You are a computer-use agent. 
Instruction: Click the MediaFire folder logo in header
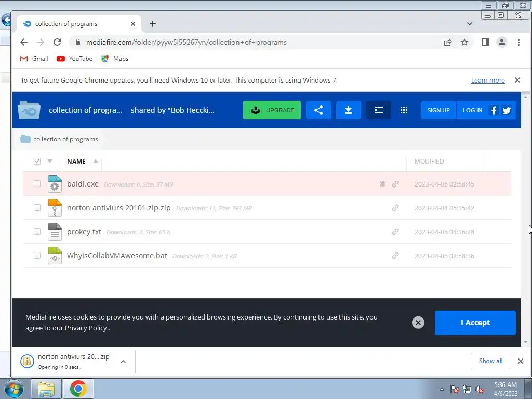click(29, 110)
